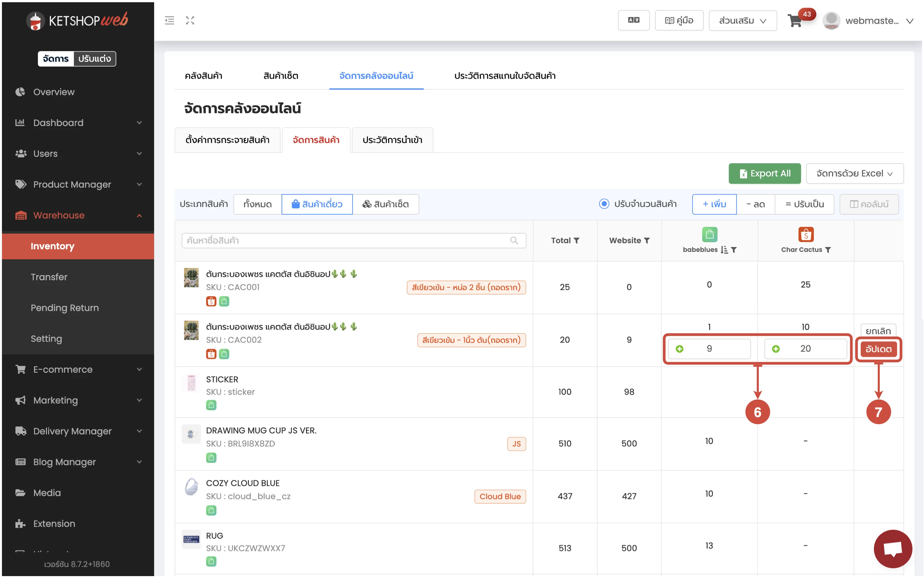Click the green Export All button
This screenshot has width=924, height=579.
click(764, 174)
